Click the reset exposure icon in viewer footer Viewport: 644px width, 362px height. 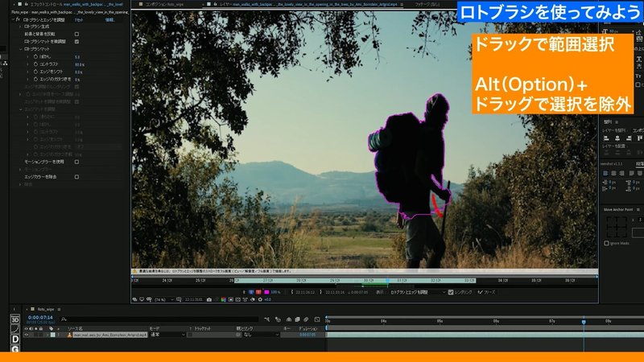260,299
